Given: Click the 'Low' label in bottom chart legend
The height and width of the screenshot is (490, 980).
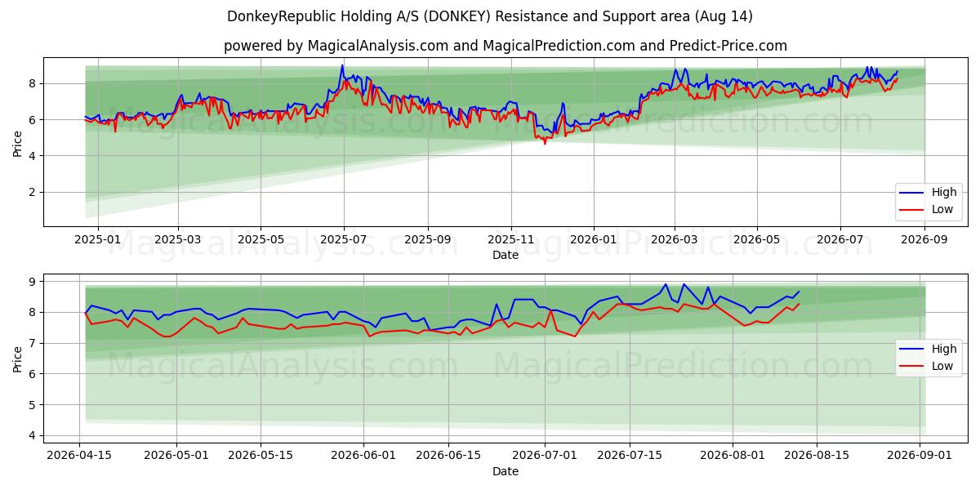Looking at the screenshot, I should [x=942, y=367].
